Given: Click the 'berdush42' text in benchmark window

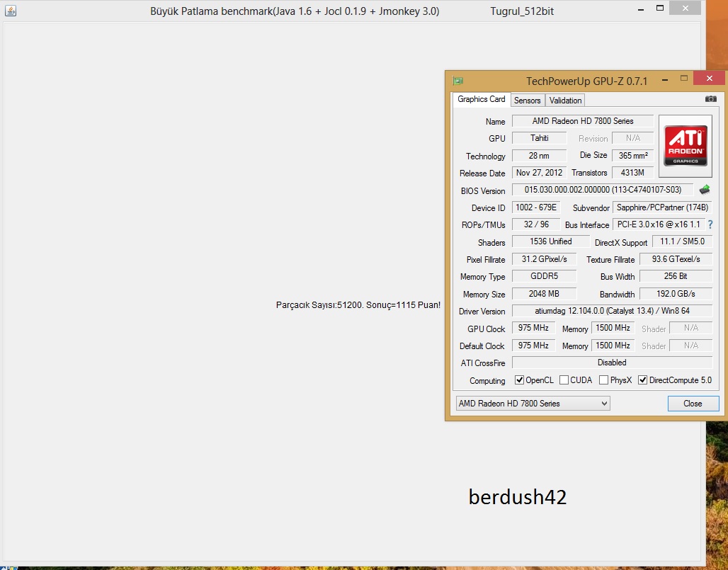Looking at the screenshot, I should tap(517, 497).
